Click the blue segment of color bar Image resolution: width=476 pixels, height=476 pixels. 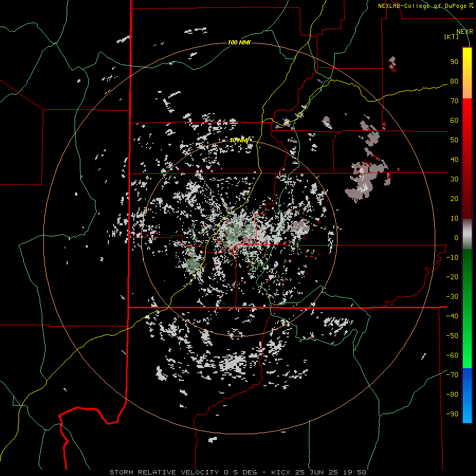point(467,396)
